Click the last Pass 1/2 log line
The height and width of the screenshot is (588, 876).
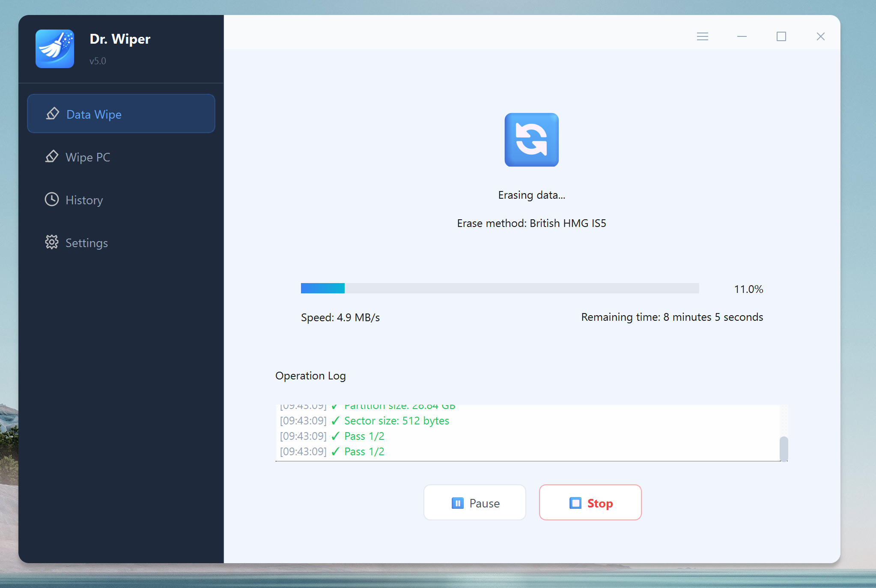click(332, 452)
